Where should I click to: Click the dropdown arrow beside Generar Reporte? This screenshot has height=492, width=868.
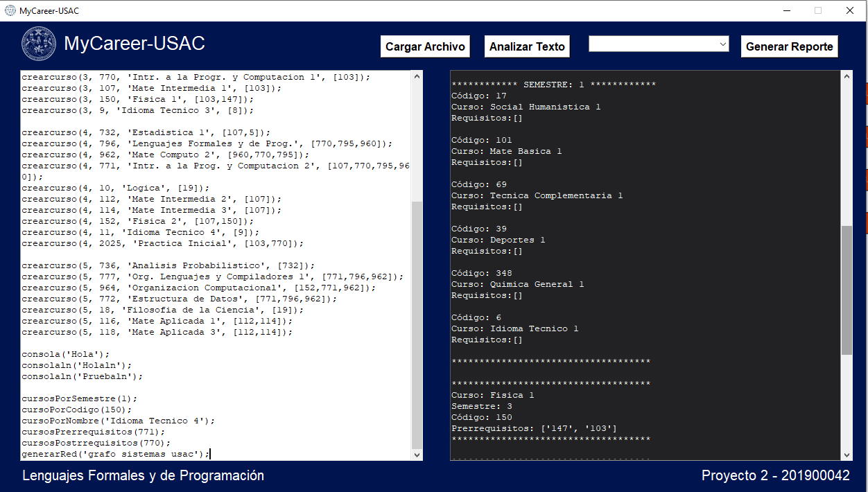723,44
